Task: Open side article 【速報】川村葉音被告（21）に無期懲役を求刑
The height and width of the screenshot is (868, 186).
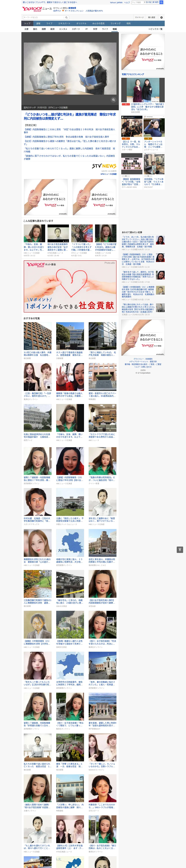Action: (x=138, y=292)
